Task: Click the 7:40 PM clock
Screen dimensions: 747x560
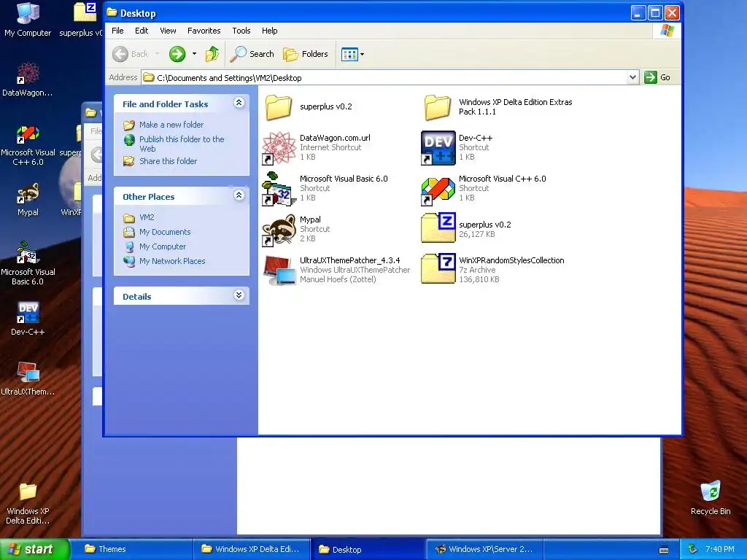Action: click(x=720, y=549)
